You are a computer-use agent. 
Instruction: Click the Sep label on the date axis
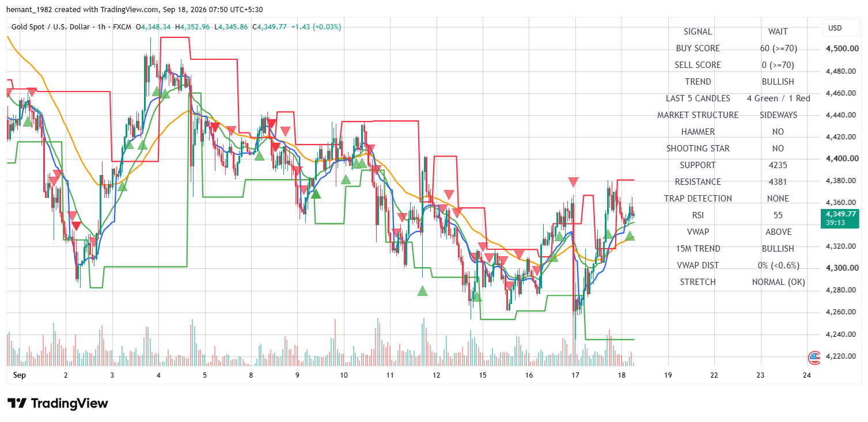coord(20,375)
